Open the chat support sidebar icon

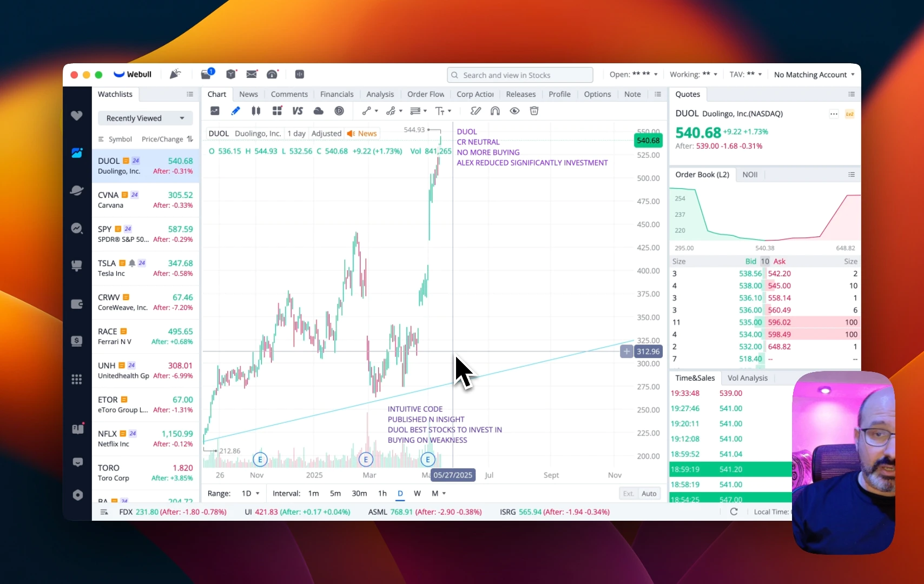coord(78,462)
